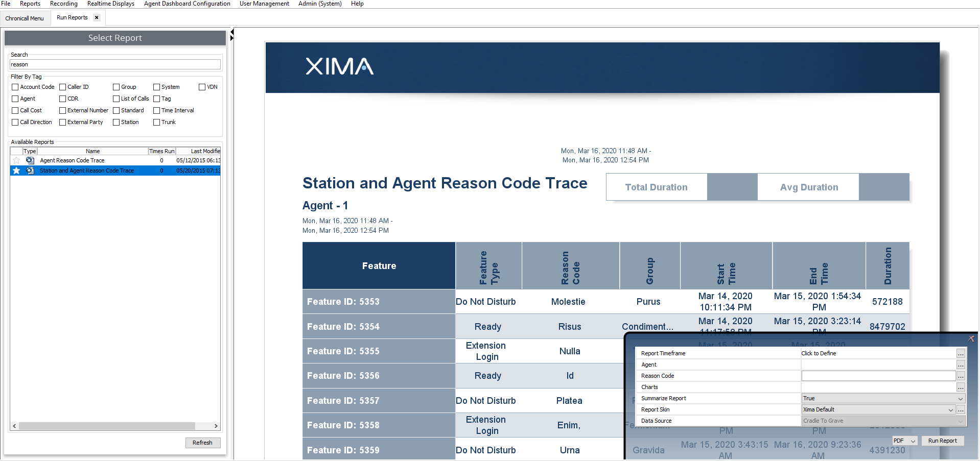Check the Standard tag filter
The width and height of the screenshot is (980, 461).
point(116,110)
